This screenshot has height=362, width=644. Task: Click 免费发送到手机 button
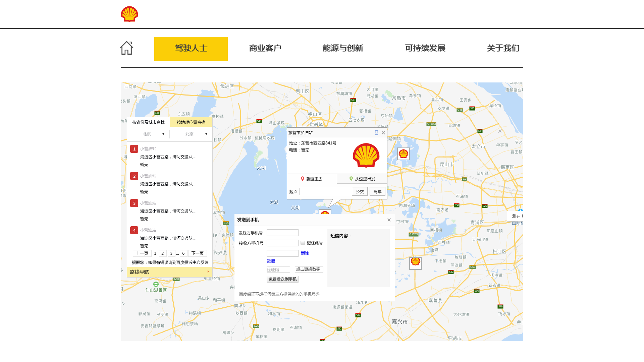click(x=282, y=279)
